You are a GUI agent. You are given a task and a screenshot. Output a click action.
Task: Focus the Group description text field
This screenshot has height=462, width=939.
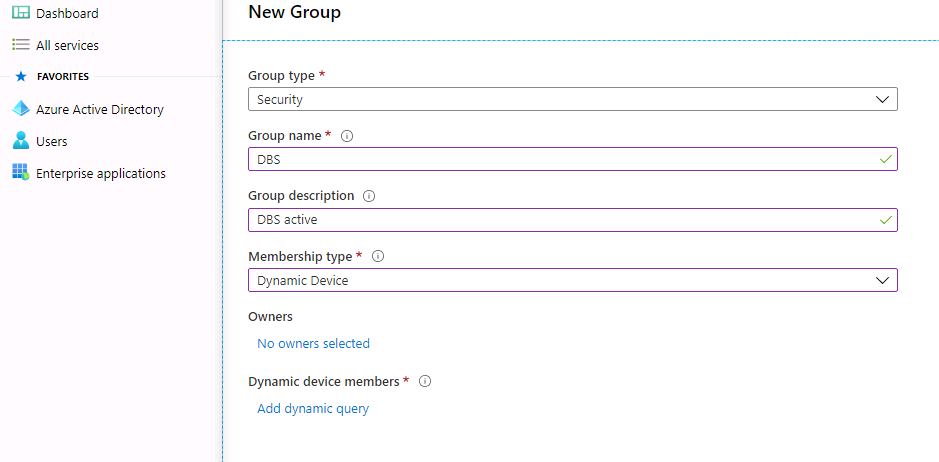point(560,219)
